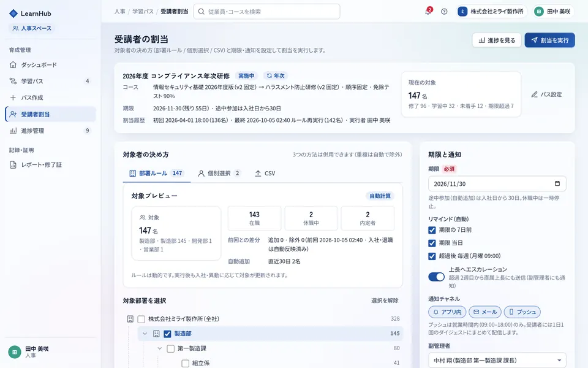This screenshot has height=368, width=588.
Task: Click the person icon on 個別選択 tab
Action: [x=202, y=173]
